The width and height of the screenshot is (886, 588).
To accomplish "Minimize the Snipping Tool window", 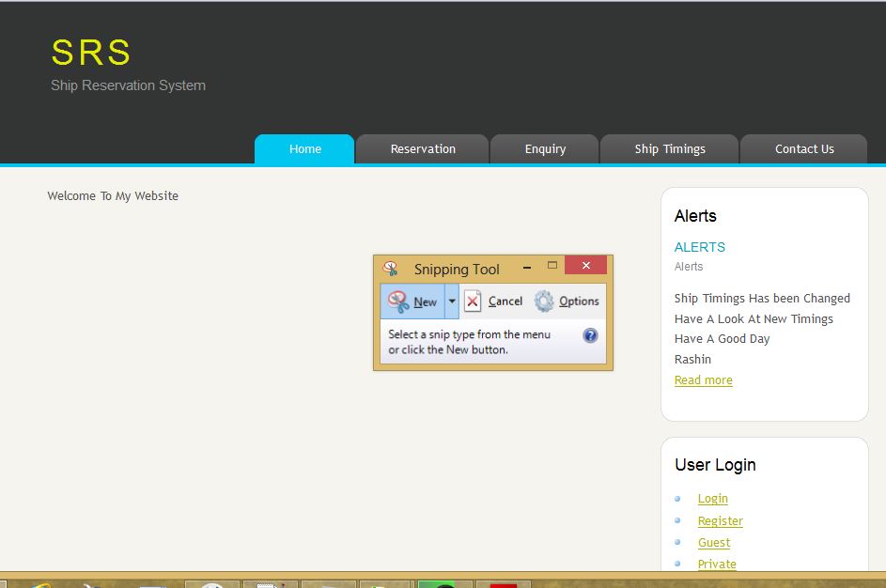I will tap(527, 268).
